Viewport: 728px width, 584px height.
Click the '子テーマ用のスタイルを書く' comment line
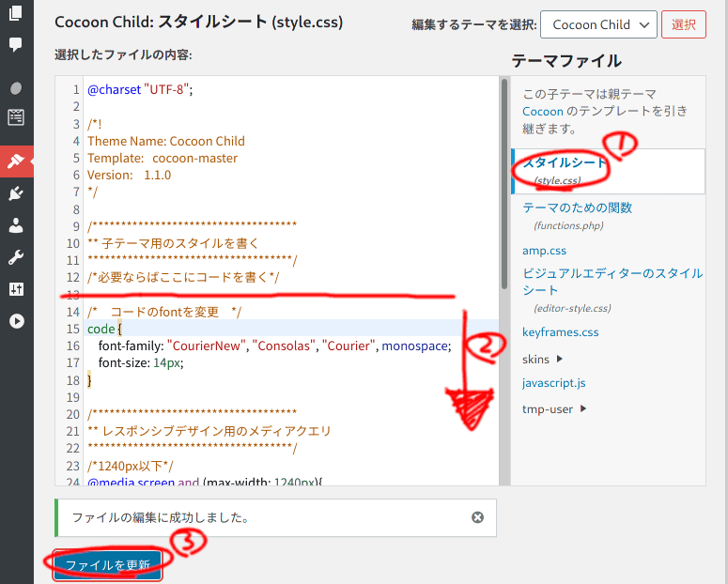[172, 243]
